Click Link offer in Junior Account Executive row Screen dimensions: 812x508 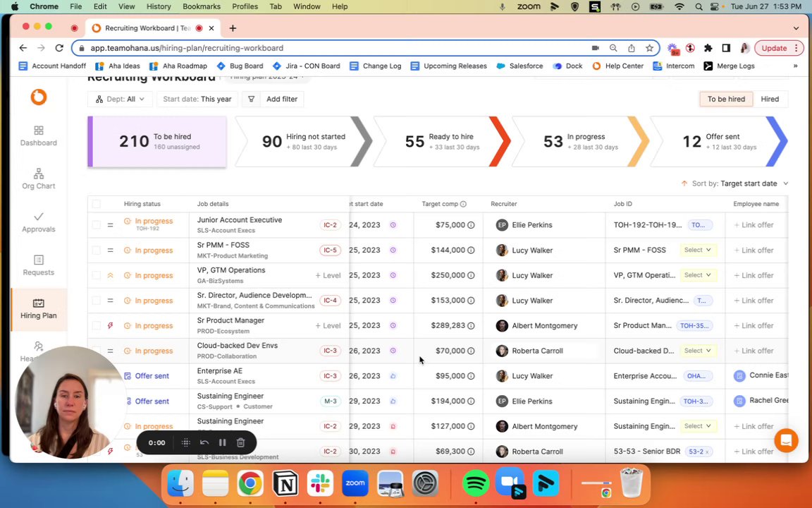[753, 225]
